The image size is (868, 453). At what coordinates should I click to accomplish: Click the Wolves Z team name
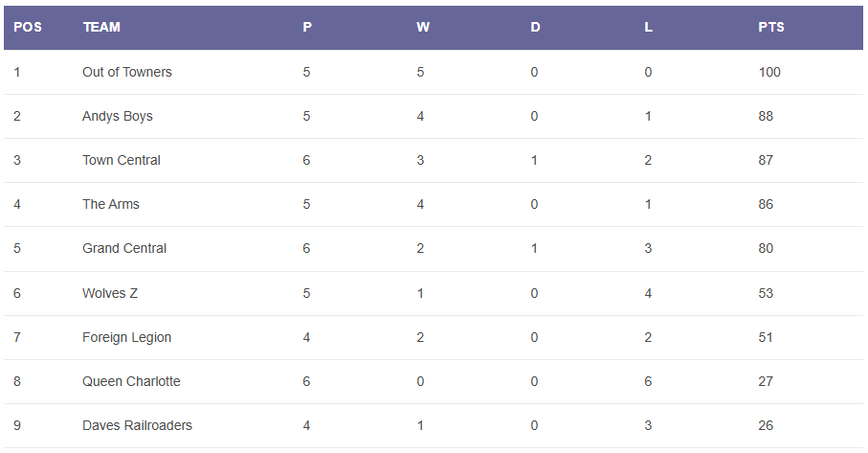(x=110, y=293)
